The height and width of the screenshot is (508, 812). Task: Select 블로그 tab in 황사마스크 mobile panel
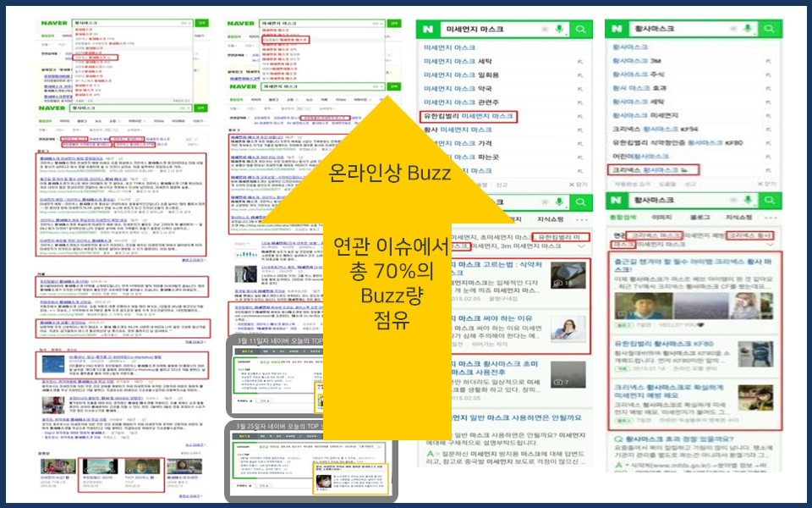click(700, 218)
